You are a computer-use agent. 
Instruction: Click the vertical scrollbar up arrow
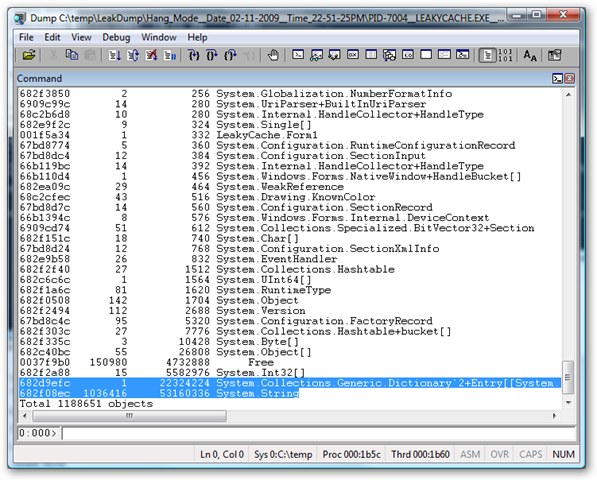coord(568,94)
